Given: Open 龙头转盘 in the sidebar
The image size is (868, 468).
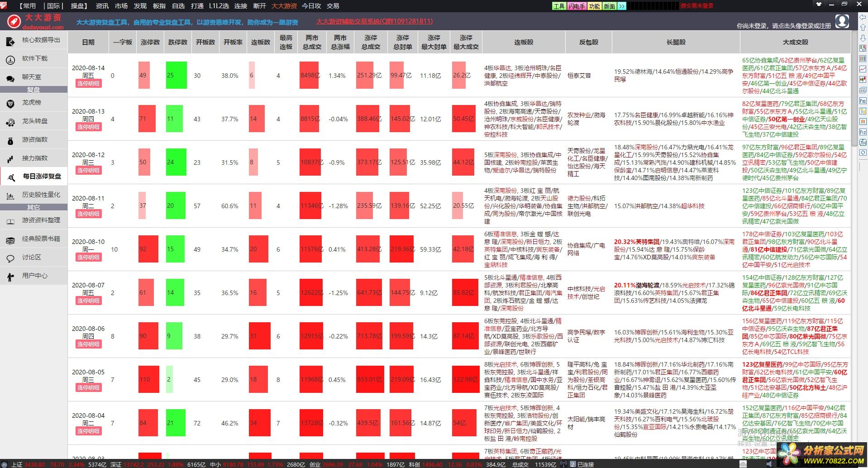Looking at the screenshot, I should tap(34, 121).
